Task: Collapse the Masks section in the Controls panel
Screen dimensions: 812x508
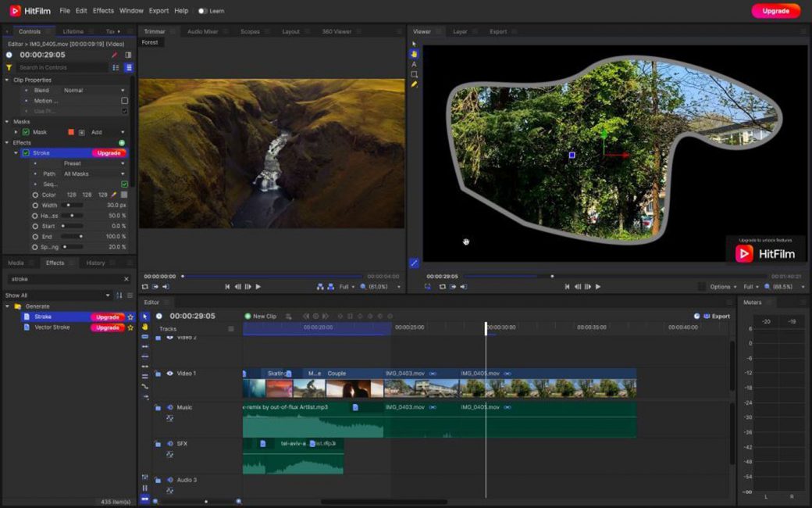Action: [6, 122]
